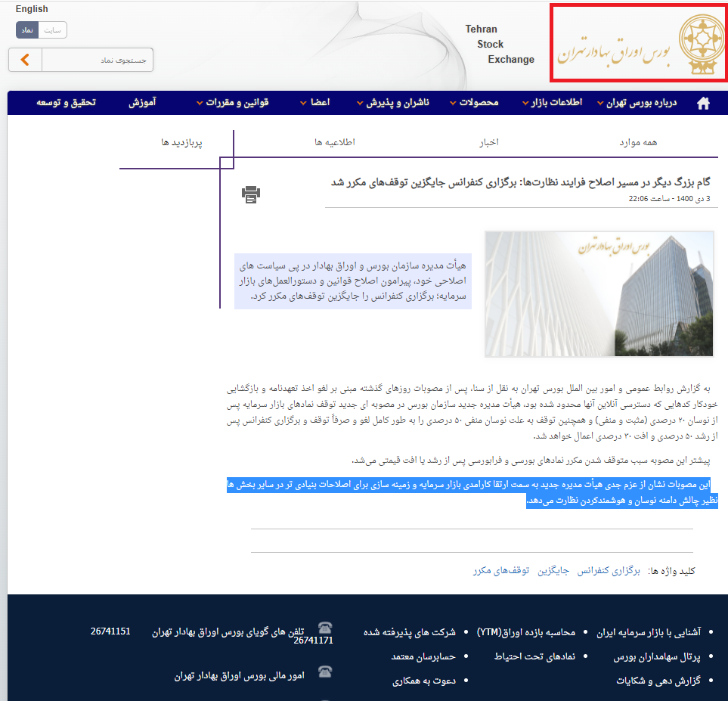728x701 pixels.
Task: Open محاسبه بازده اوراق(YTM) link
Action: click(x=526, y=632)
